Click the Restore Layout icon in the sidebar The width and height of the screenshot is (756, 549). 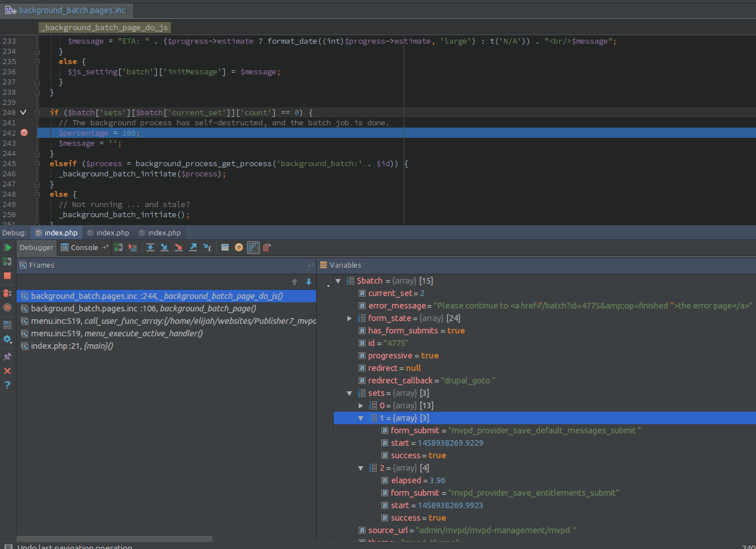pos(7,325)
